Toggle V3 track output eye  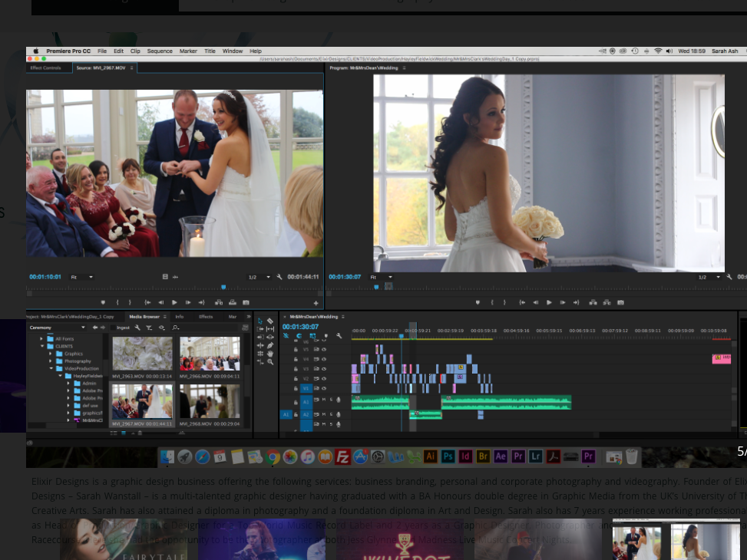(x=324, y=369)
